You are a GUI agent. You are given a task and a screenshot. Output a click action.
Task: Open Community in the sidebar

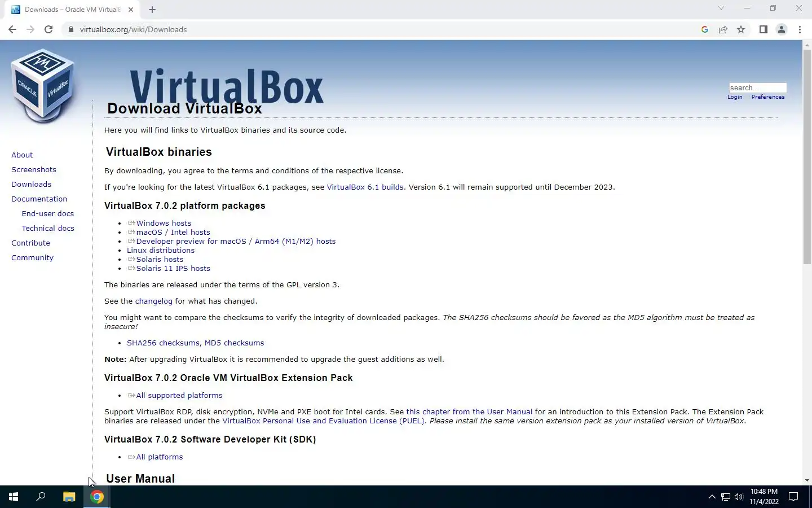[32, 257]
